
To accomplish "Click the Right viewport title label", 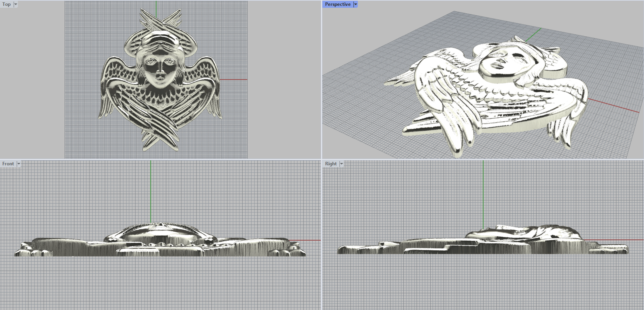I will [x=330, y=164].
